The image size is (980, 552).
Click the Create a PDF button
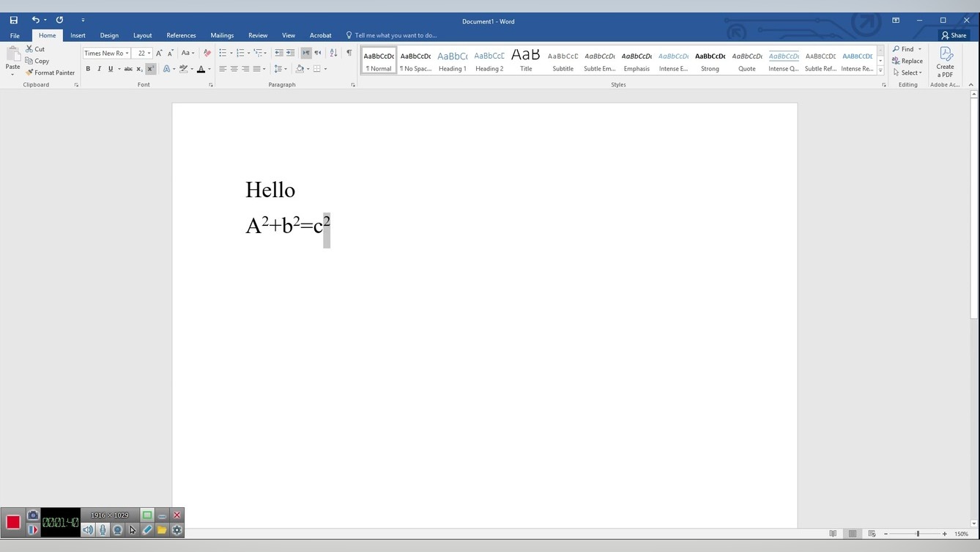(x=945, y=62)
